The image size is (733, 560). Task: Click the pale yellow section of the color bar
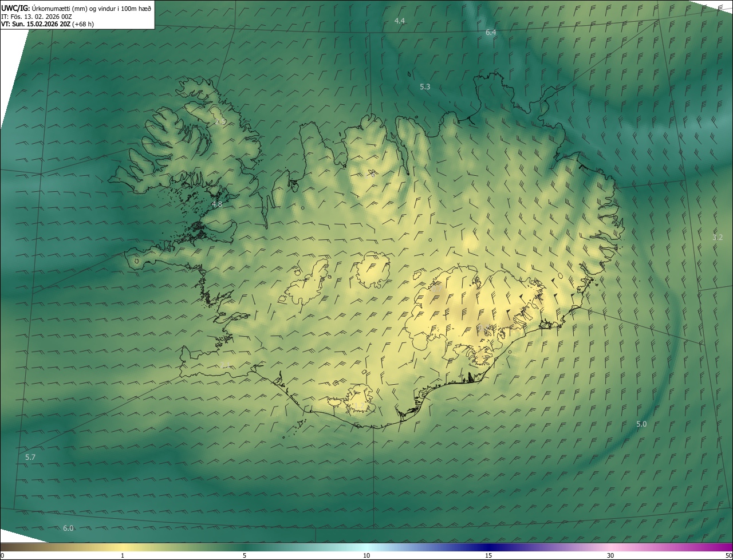[x=123, y=547]
